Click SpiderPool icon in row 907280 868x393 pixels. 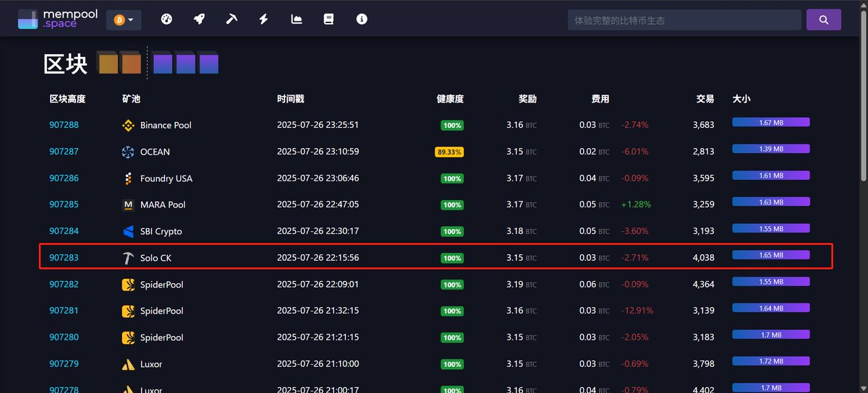128,337
